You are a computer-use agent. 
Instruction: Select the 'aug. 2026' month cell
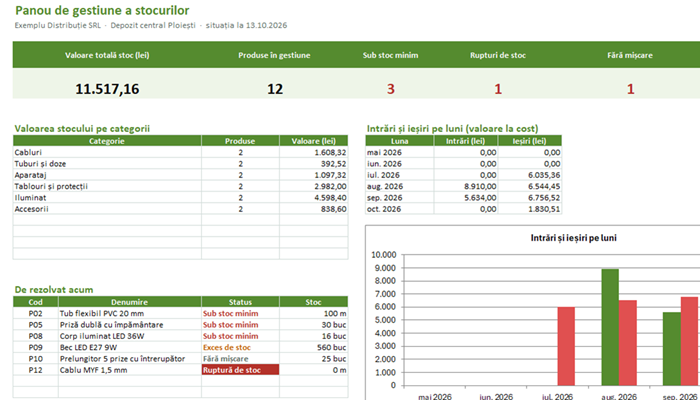pos(400,186)
